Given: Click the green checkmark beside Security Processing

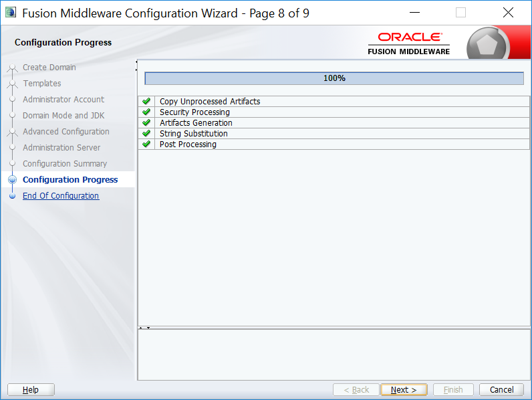Looking at the screenshot, I should [x=146, y=112].
